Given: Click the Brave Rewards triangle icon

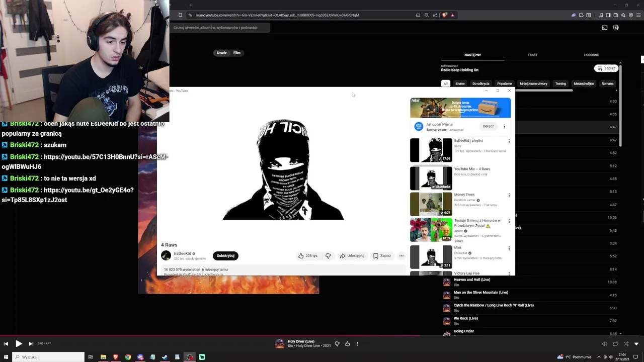Looking at the screenshot, I should (x=452, y=15).
